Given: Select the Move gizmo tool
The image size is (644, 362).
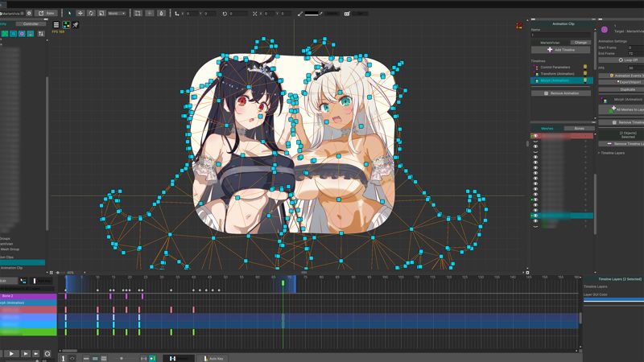Looking at the screenshot, I should (x=80, y=14).
